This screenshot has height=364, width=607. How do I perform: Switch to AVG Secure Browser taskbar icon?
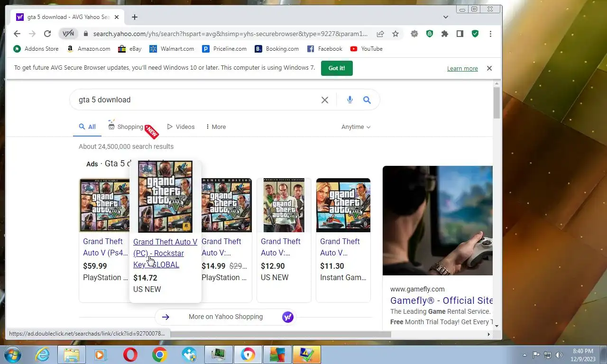[x=248, y=355]
